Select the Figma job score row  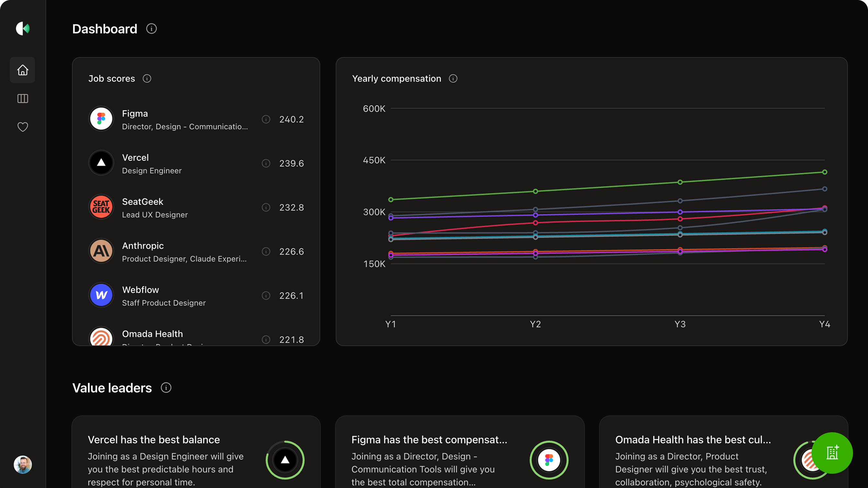coord(185,119)
